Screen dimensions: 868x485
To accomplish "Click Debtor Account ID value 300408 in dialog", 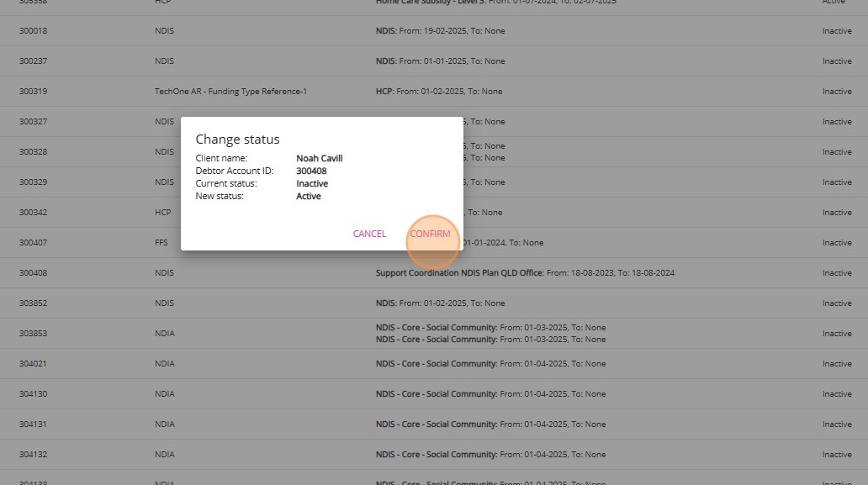I will coord(311,171).
